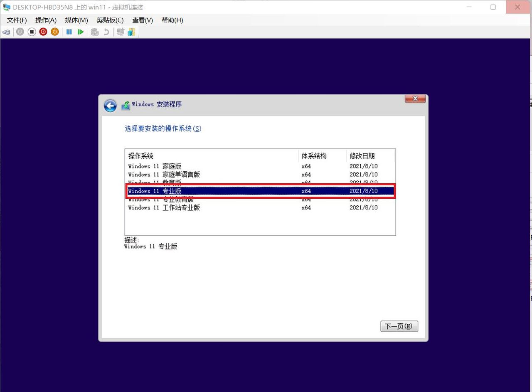Viewport: 532px width, 392px height.
Task: Save the VM state with the orange icon
Action: click(x=55, y=32)
